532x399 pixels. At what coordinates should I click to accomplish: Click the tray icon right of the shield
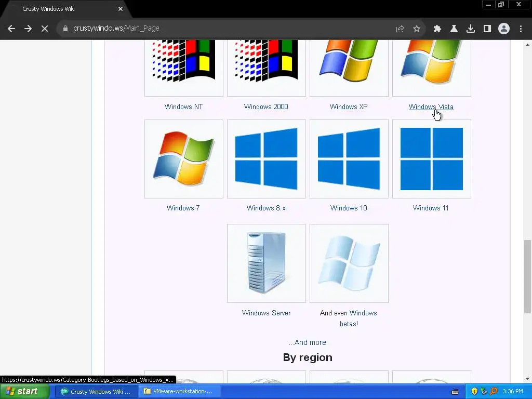point(484,392)
